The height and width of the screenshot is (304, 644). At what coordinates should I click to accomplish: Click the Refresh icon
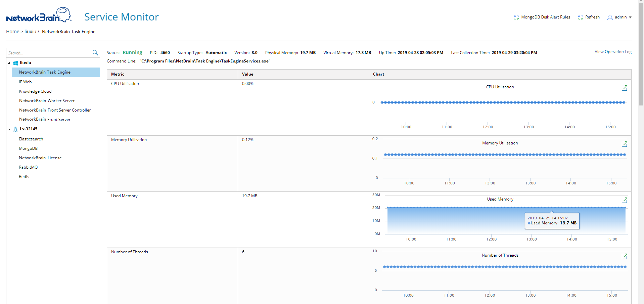(x=580, y=17)
